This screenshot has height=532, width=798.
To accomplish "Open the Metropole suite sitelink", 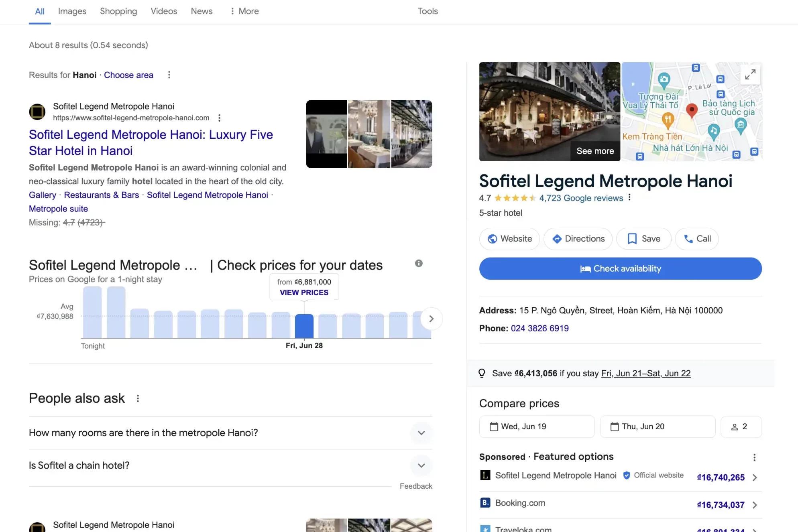I will pyautogui.click(x=58, y=209).
